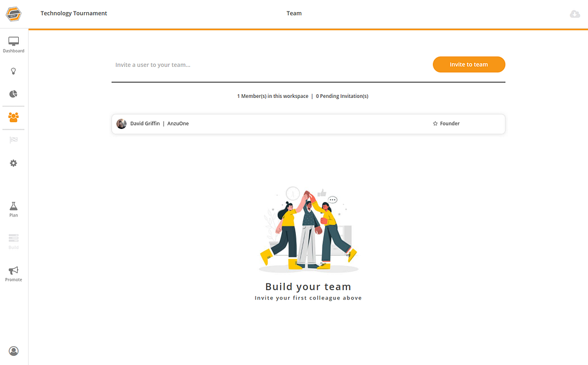Viewport: 588px width, 365px height.
Task: Click the cloud download icon top-right
Action: click(x=575, y=14)
